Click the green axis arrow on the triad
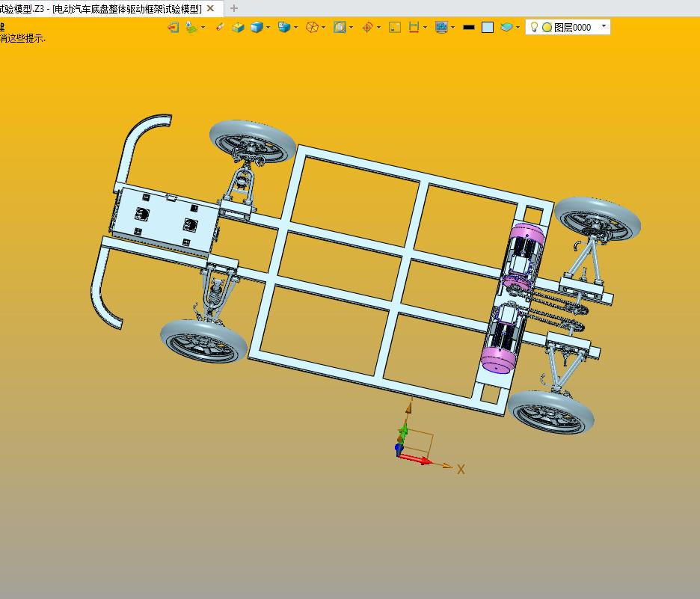This screenshot has height=599, width=700. (404, 431)
